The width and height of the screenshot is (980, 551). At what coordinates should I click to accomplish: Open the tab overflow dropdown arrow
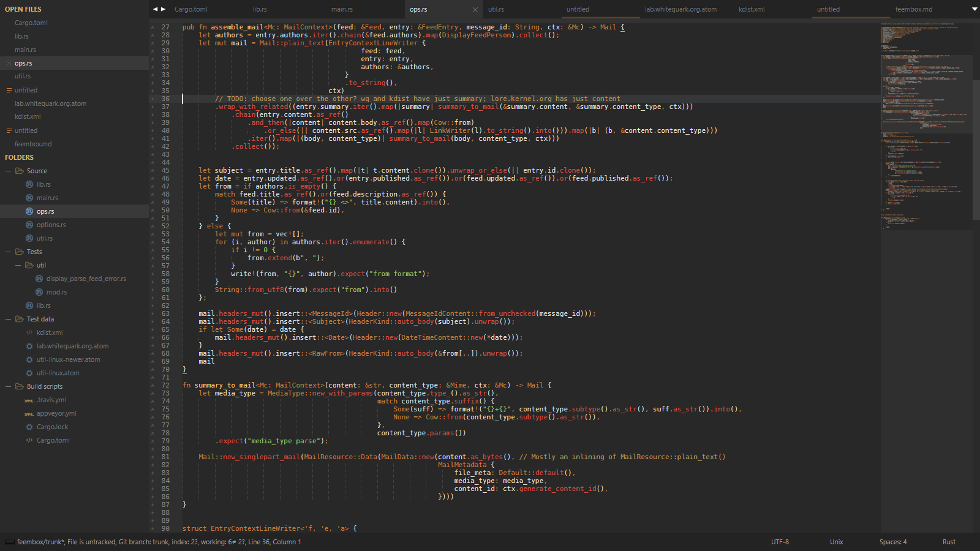pyautogui.click(x=974, y=9)
